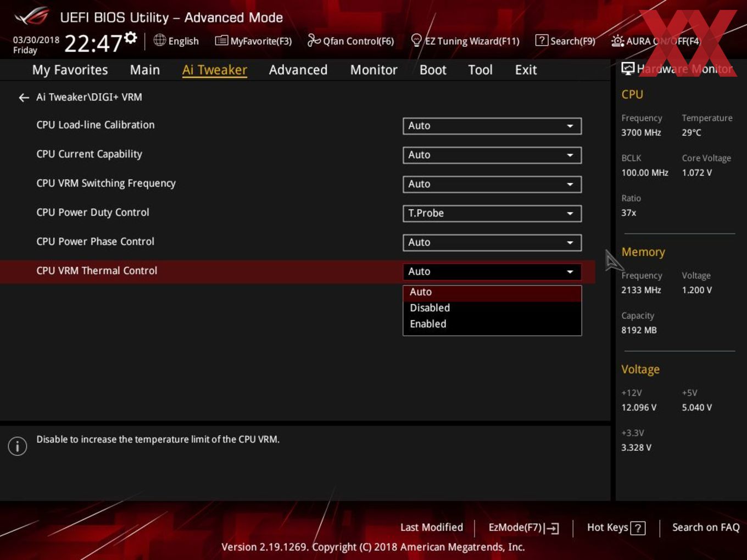This screenshot has height=560, width=747.
Task: Select the Ai Tweaker tab
Action: (x=215, y=70)
